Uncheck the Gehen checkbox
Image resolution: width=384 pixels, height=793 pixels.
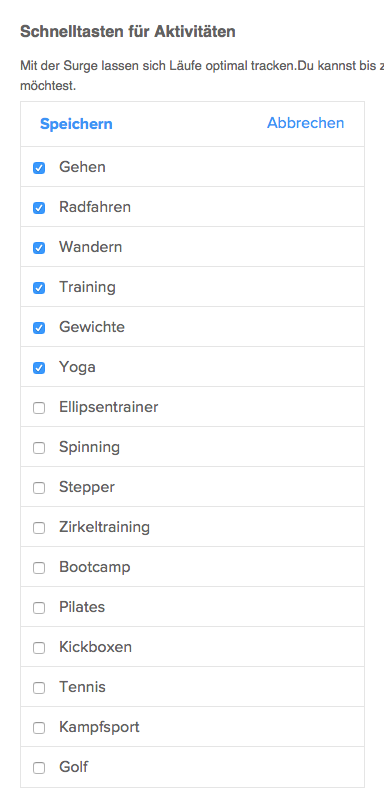(39, 168)
